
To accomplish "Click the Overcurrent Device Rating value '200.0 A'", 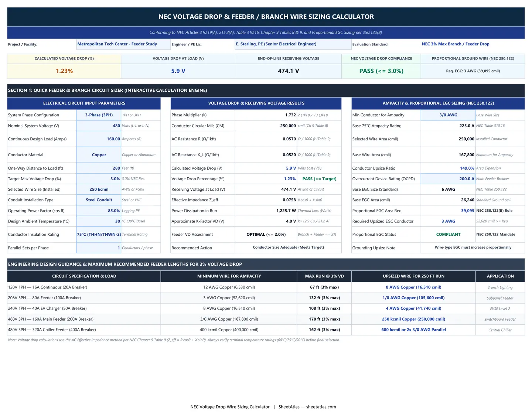I will [x=448, y=179].
